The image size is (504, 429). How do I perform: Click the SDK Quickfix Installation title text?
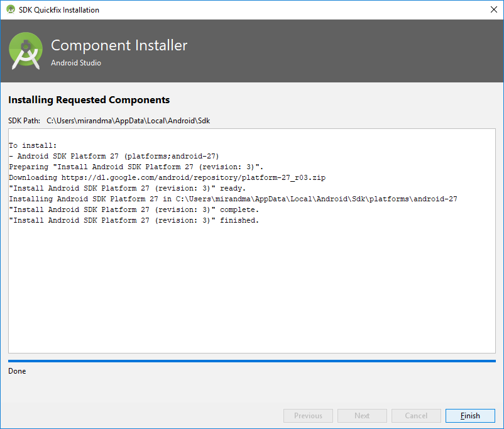[x=59, y=9]
